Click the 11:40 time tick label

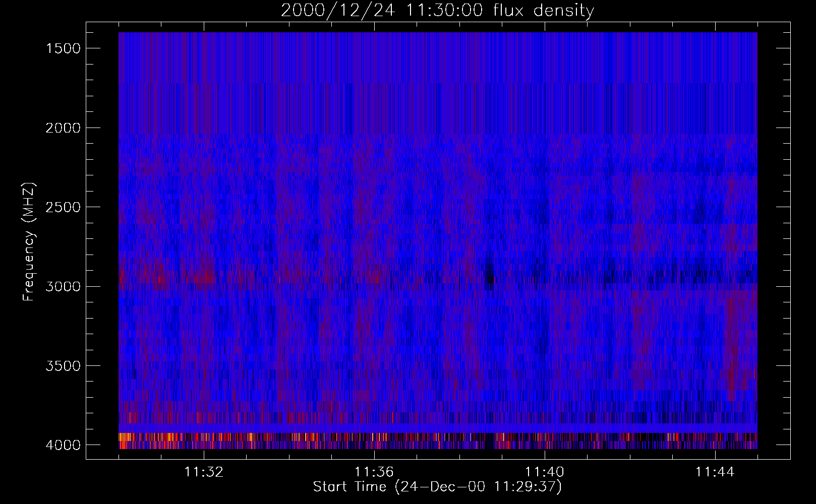point(545,472)
